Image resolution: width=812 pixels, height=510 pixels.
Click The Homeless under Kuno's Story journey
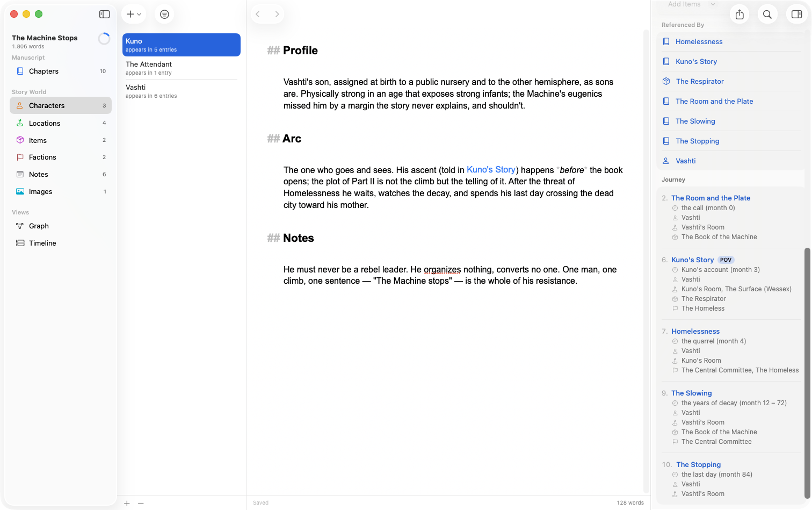[702, 308]
